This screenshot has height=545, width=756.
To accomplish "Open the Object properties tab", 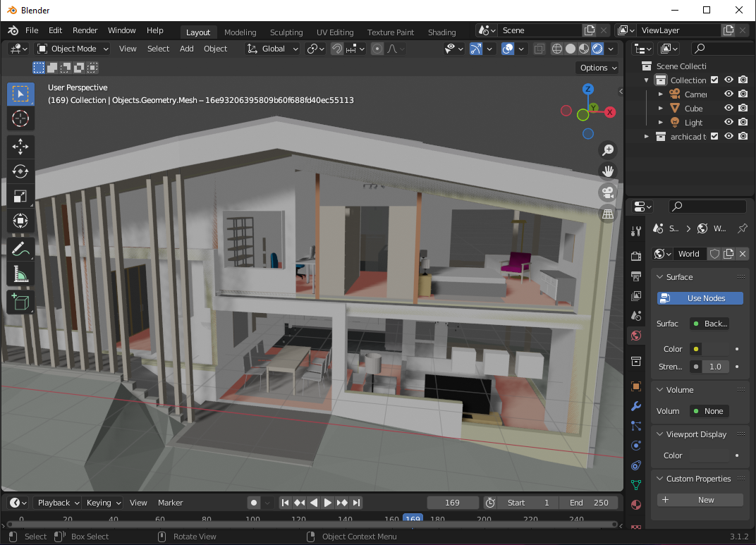I will [636, 386].
